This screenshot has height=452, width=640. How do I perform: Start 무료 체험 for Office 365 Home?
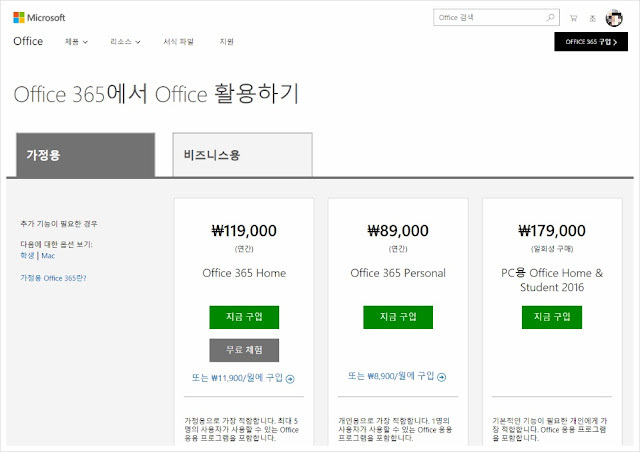pos(244,350)
